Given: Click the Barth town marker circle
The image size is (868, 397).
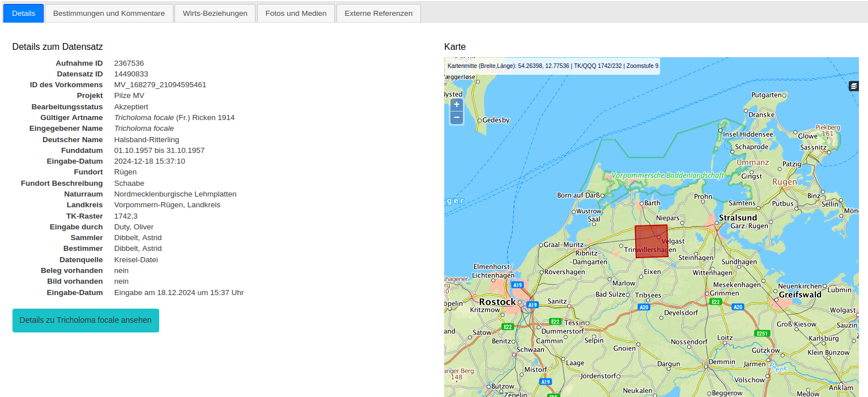Looking at the screenshot, I should tap(641, 203).
